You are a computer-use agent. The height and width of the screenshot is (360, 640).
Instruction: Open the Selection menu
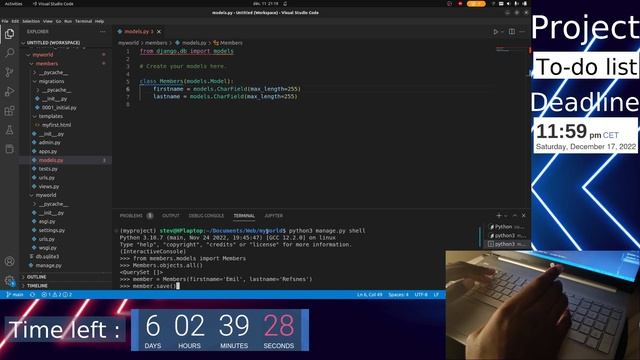pyautogui.click(x=31, y=21)
